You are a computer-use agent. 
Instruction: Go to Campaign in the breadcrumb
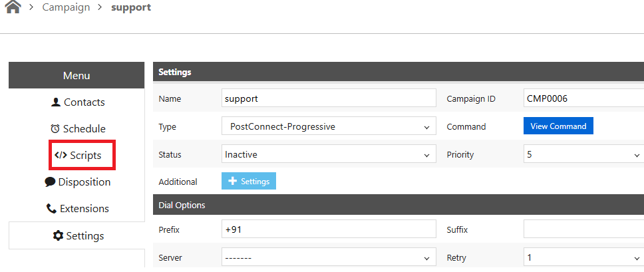66,7
